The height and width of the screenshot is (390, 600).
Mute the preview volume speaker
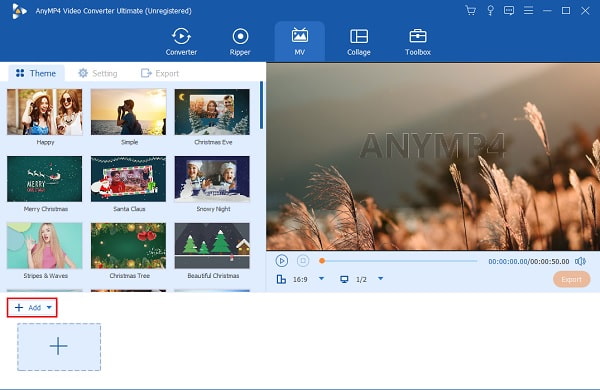click(x=580, y=261)
